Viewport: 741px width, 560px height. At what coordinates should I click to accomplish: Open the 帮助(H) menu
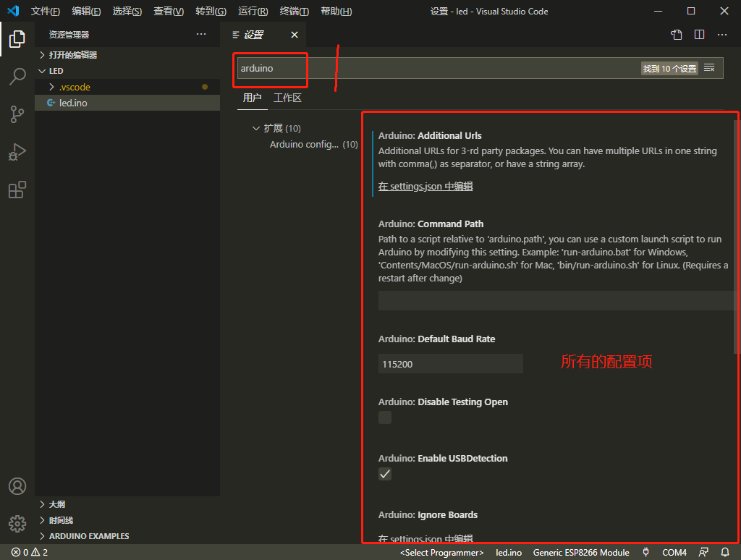tap(336, 12)
